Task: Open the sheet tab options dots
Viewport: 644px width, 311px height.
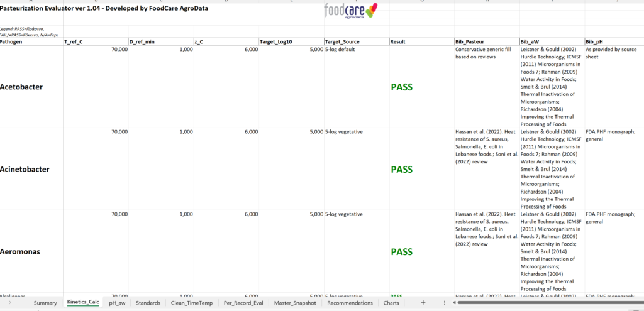Action: (x=445, y=303)
